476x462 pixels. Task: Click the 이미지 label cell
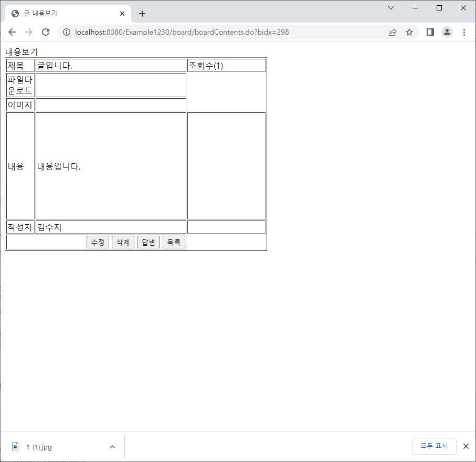coord(20,105)
